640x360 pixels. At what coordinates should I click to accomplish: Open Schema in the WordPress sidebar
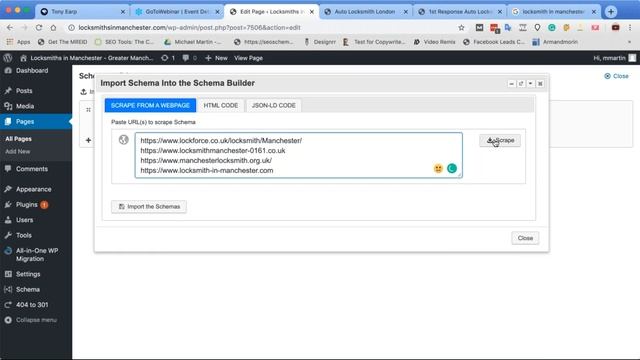click(36, 289)
